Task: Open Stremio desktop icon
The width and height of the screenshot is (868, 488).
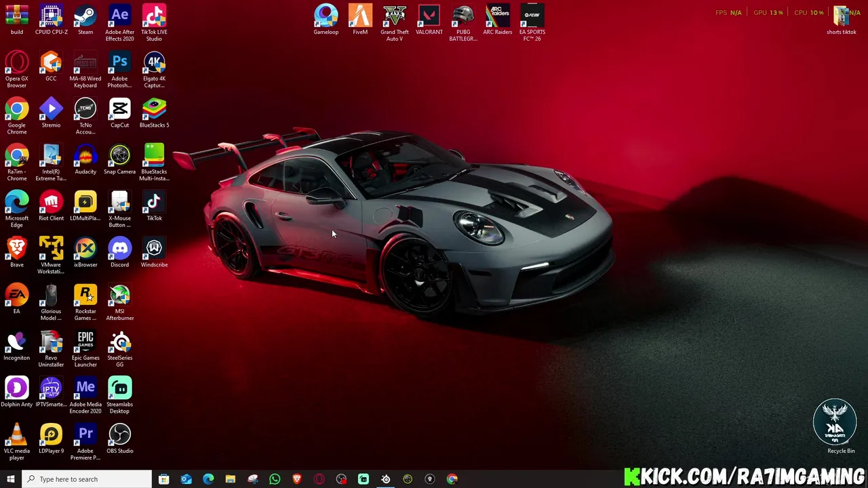Action: [51, 113]
